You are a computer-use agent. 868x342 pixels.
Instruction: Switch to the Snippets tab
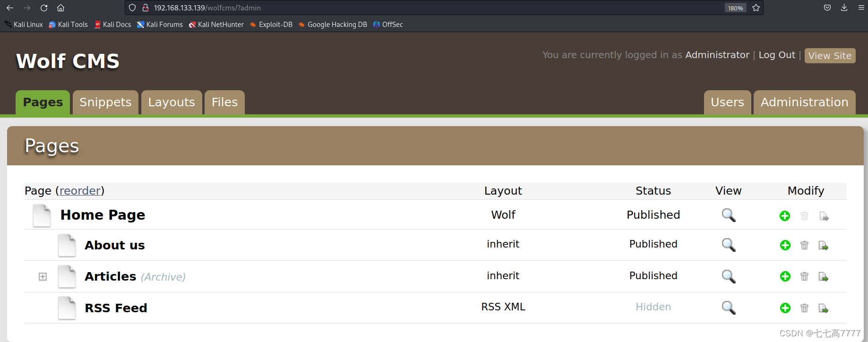point(105,102)
